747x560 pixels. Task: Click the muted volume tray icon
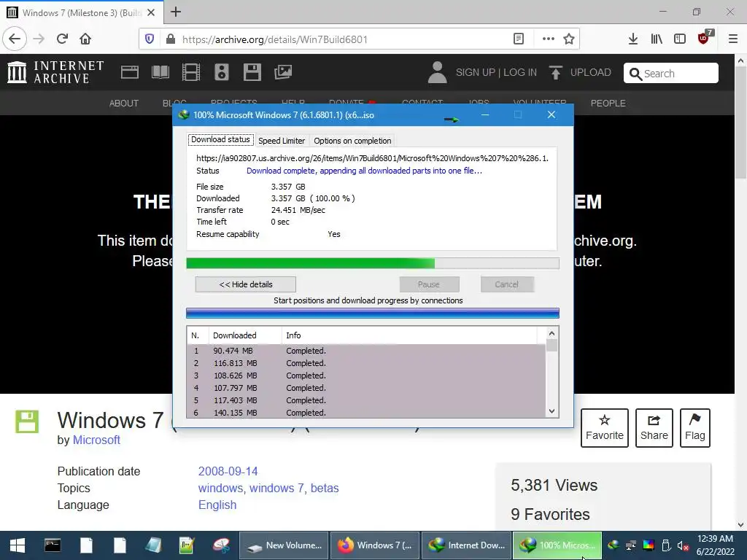point(683,545)
